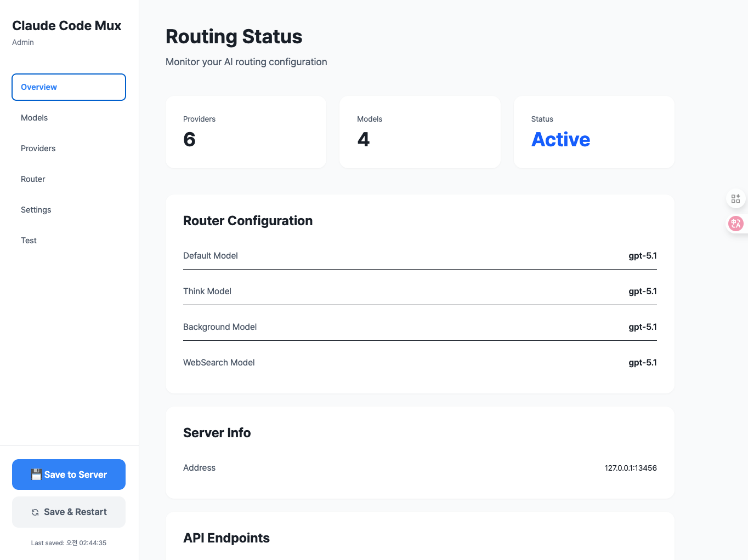748x560 pixels.
Task: Click the Save to Server button
Action: pyautogui.click(x=69, y=475)
